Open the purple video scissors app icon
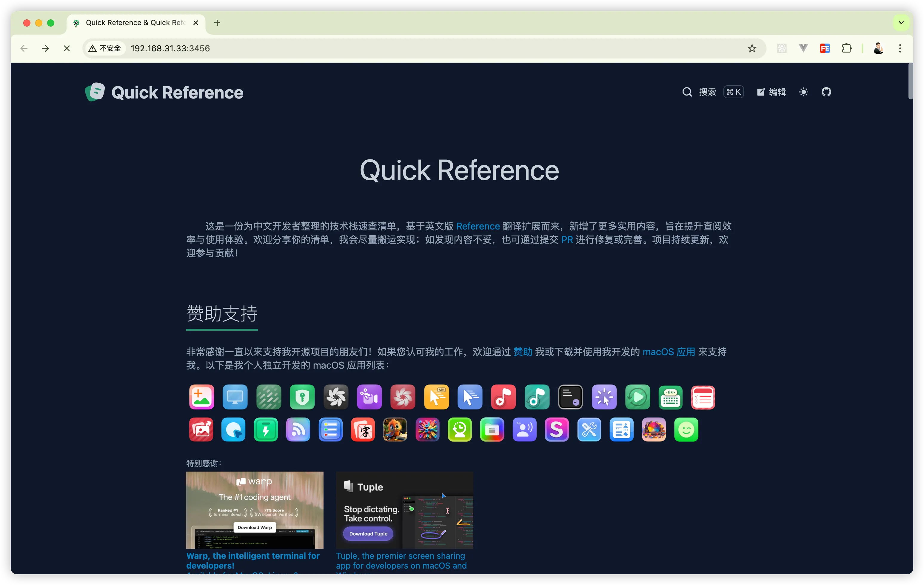 tap(369, 397)
